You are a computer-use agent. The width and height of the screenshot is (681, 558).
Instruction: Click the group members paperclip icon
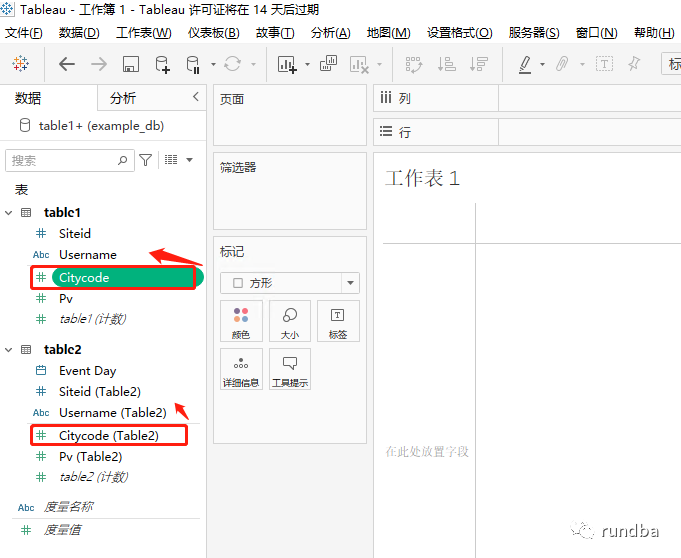pyautogui.click(x=562, y=64)
